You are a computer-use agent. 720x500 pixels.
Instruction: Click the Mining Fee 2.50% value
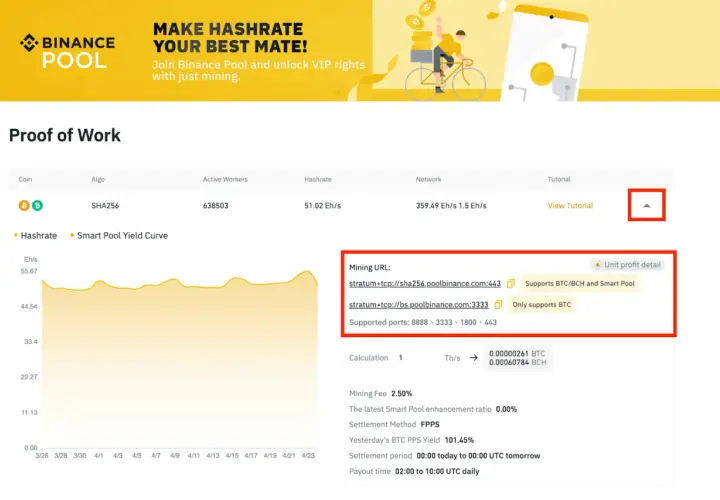401,393
